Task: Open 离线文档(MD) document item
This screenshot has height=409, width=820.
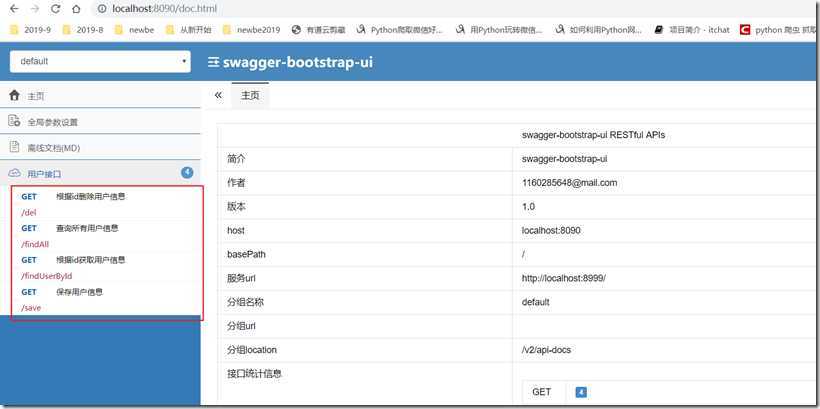Action: 100,147
